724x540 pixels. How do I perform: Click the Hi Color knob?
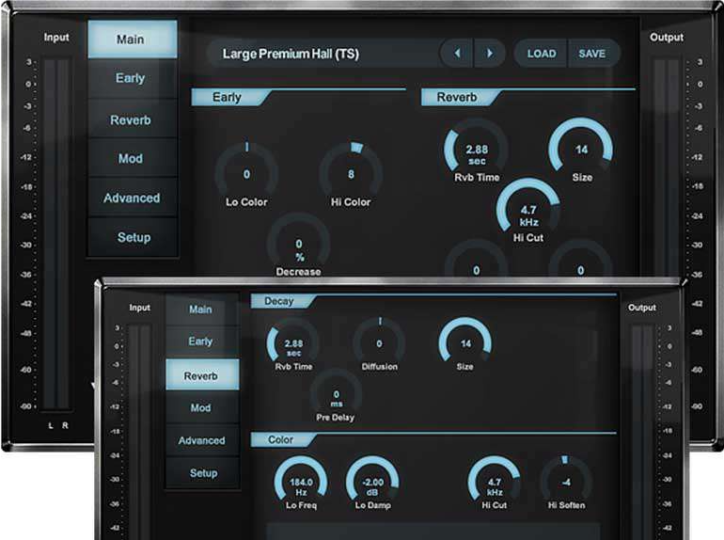[x=351, y=173]
